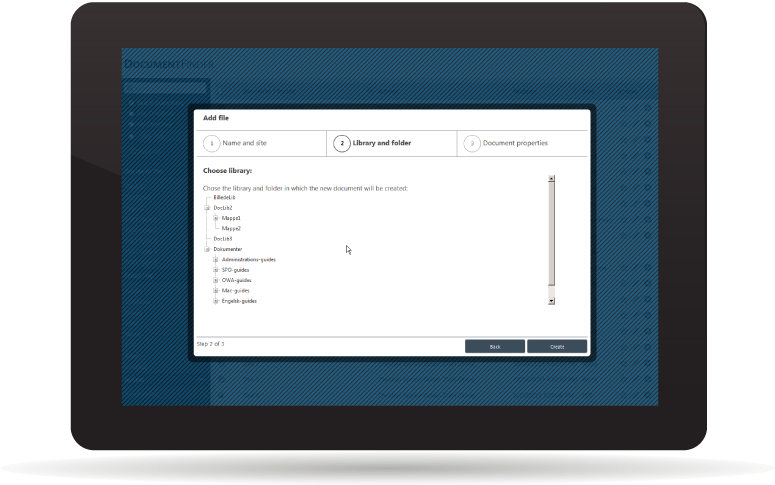Collapse the DocLib2 library node
775x485 pixels.
coord(207,208)
